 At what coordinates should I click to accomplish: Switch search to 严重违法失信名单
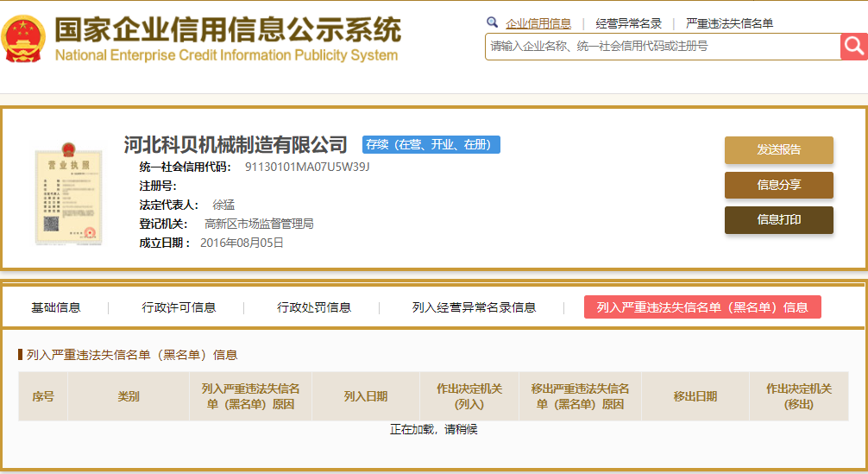[729, 24]
